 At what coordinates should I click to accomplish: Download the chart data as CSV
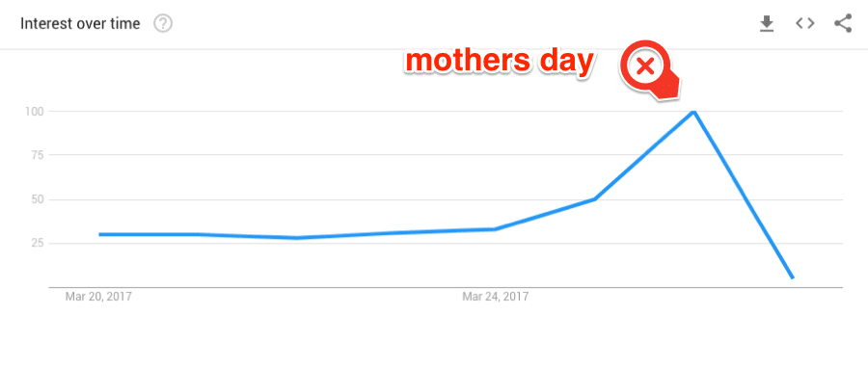(x=767, y=24)
